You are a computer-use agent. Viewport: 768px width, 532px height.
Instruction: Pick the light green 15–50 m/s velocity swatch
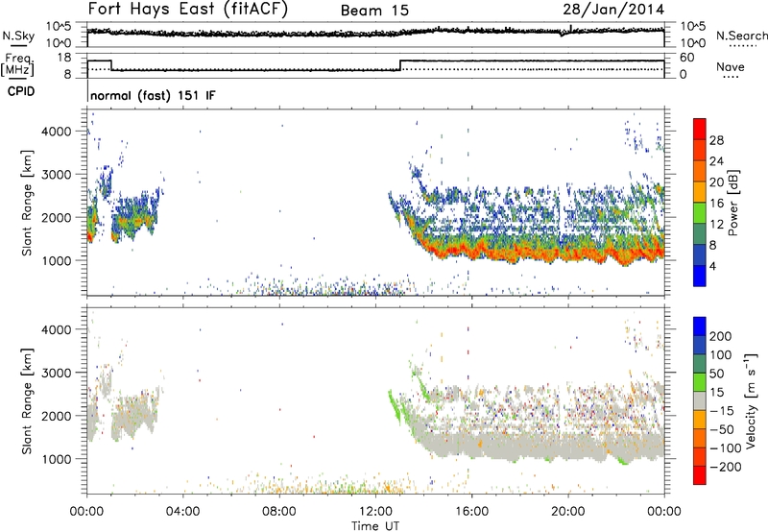[700, 382]
